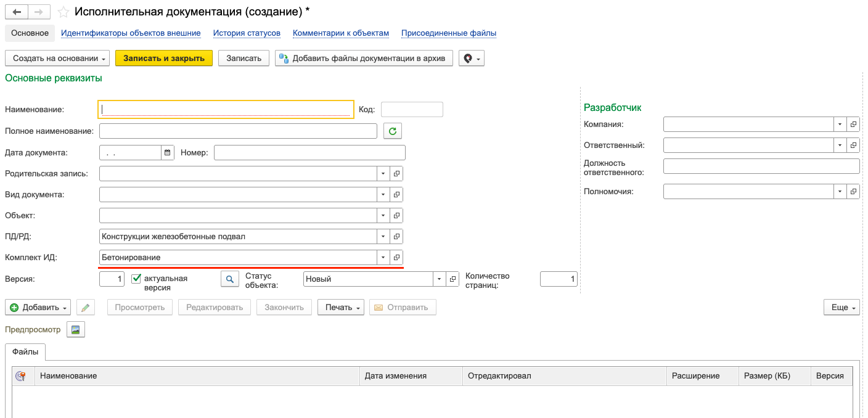Click Добавить файлы документации в архив
Viewport: 868px width, 418px height.
click(364, 58)
